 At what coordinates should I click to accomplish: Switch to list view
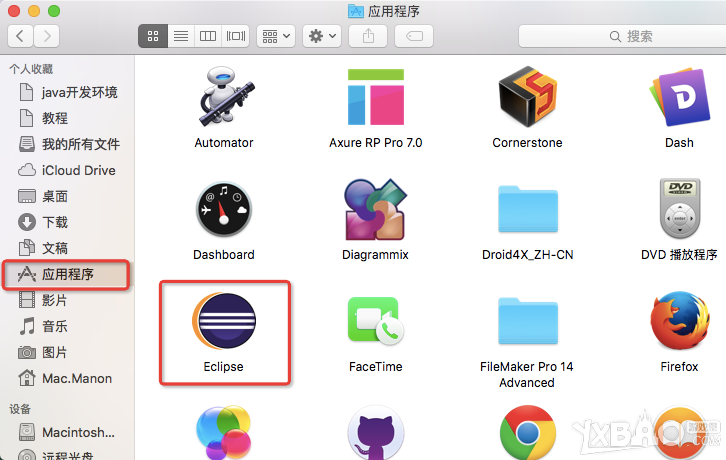pyautogui.click(x=181, y=36)
